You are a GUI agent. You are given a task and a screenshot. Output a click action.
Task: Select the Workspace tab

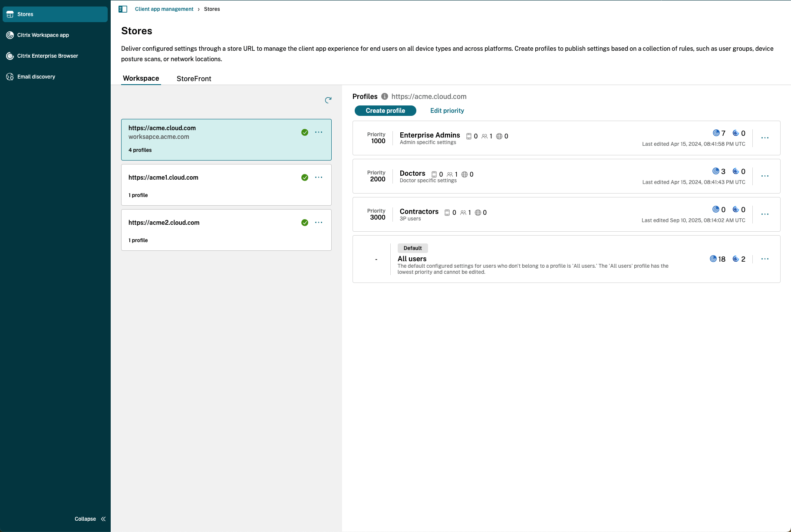(141, 79)
